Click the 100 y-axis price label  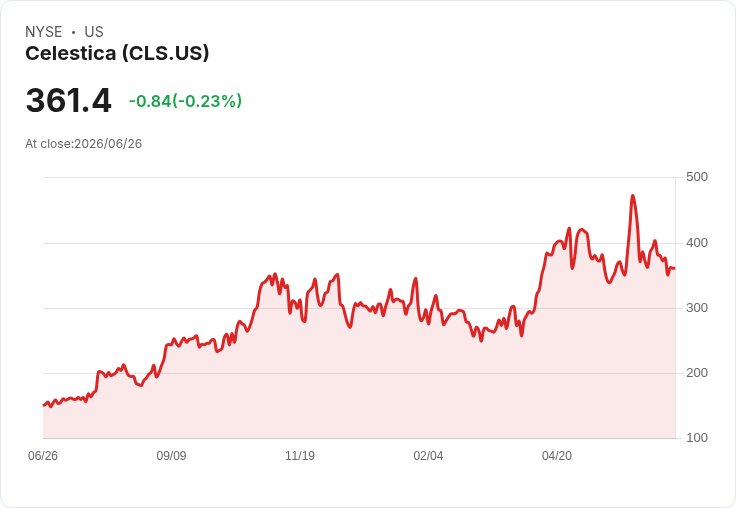point(697,438)
